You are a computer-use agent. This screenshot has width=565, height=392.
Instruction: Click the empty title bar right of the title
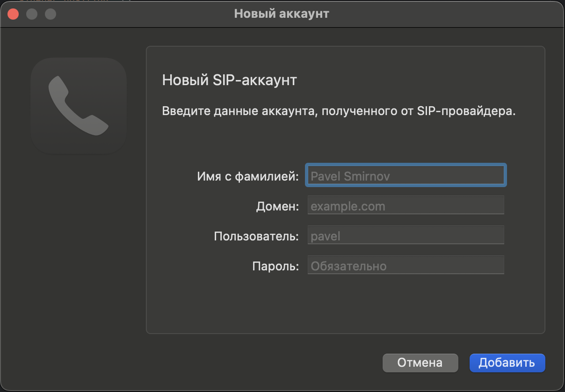pos(444,14)
